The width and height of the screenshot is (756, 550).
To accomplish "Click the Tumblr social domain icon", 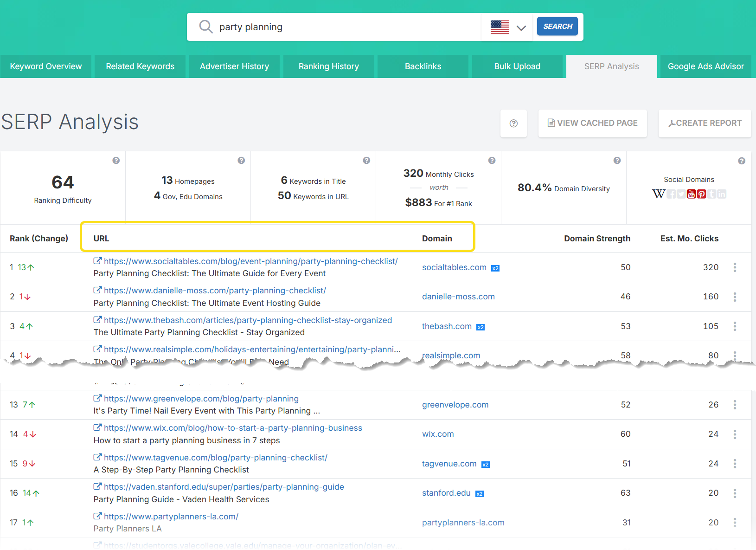I will click(711, 194).
